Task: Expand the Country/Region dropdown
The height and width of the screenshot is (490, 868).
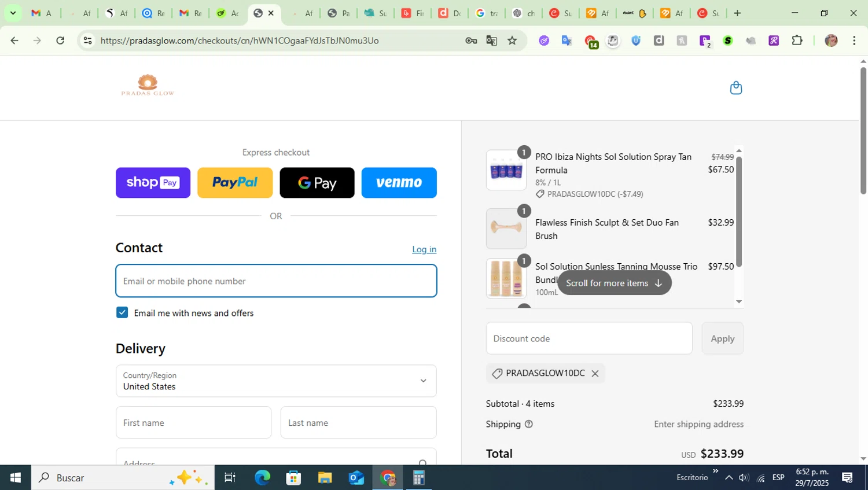Action: (x=276, y=381)
